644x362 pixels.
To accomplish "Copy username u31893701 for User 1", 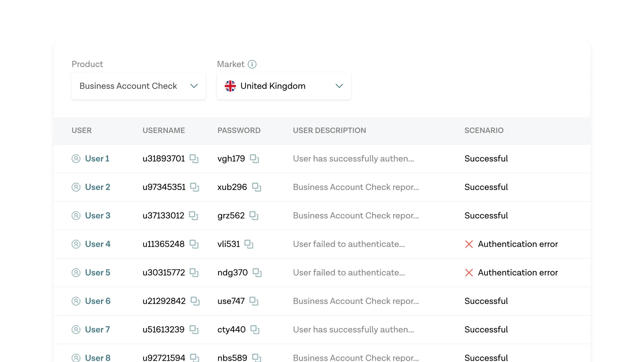I will [194, 159].
